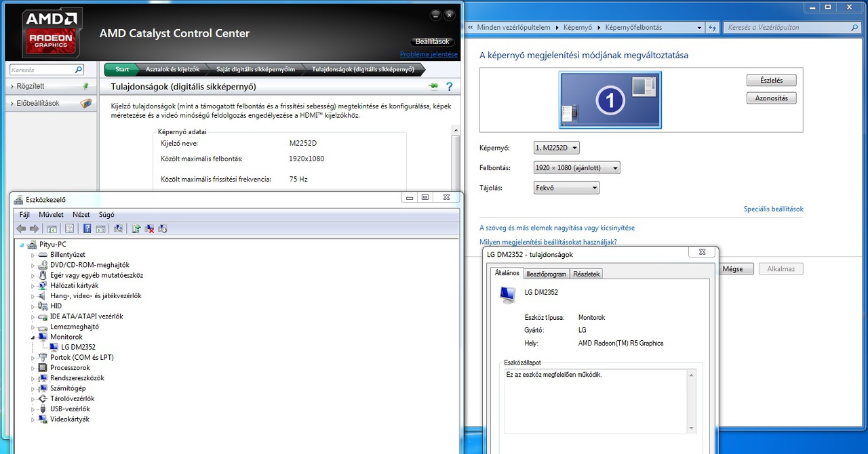Screen dimensions: 868x454
Task: Open the Képernyő M2252D dropdown
Action: coord(557,148)
